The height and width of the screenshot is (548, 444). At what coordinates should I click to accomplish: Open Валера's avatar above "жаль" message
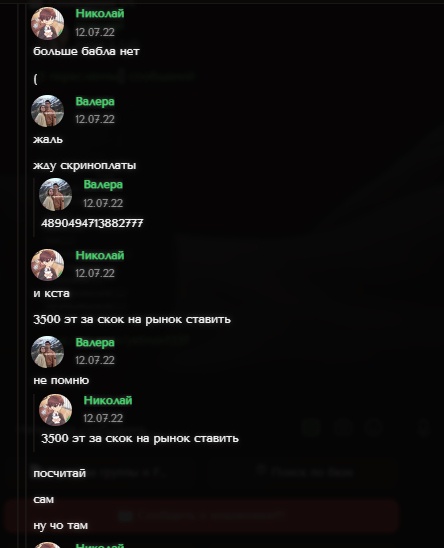(48, 111)
